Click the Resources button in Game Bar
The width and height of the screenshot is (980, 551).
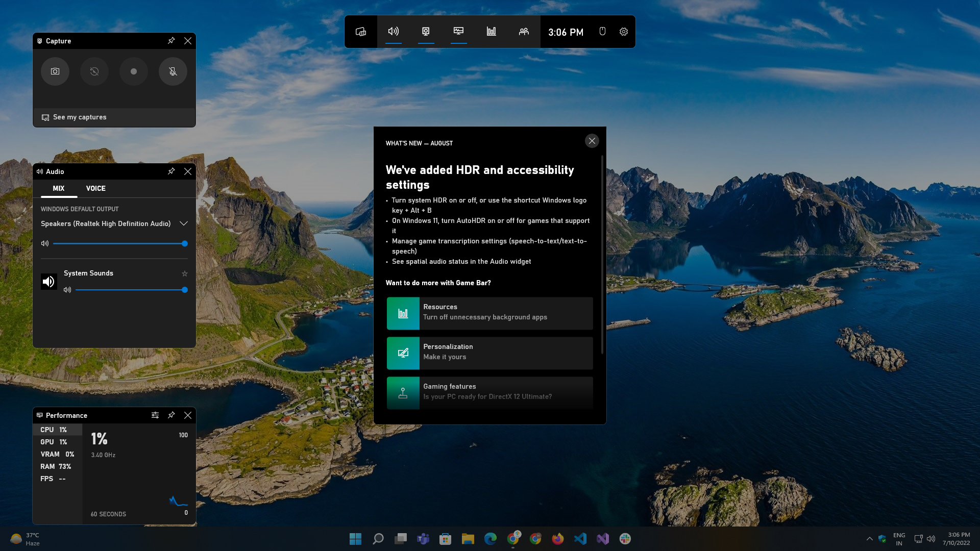pos(489,312)
